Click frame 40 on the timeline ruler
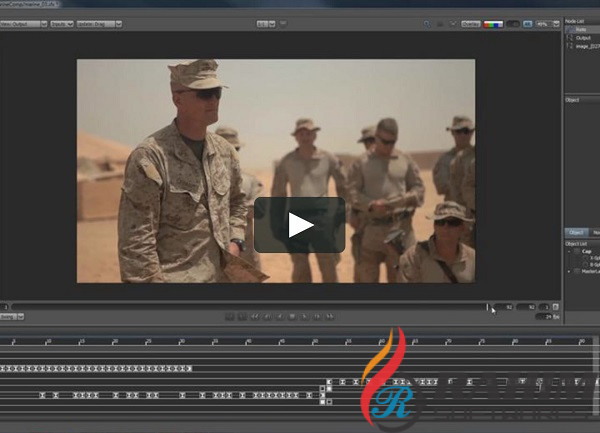The image size is (600, 433). (x=248, y=341)
